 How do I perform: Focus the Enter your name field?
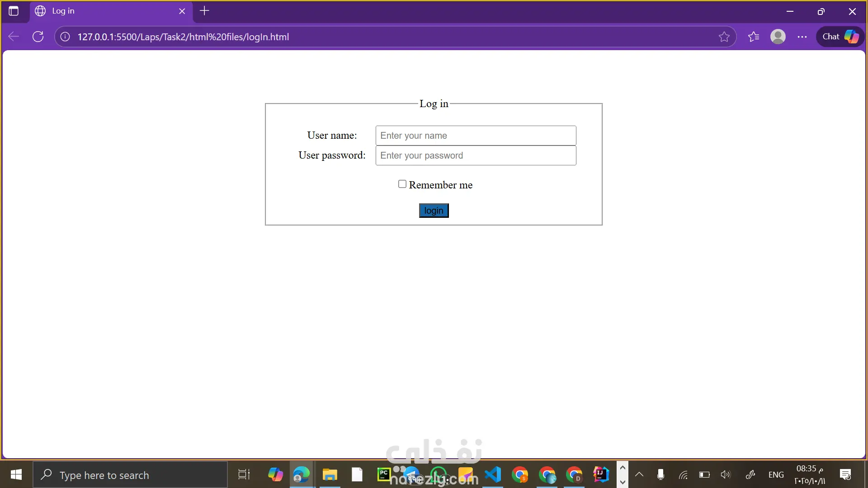point(476,136)
